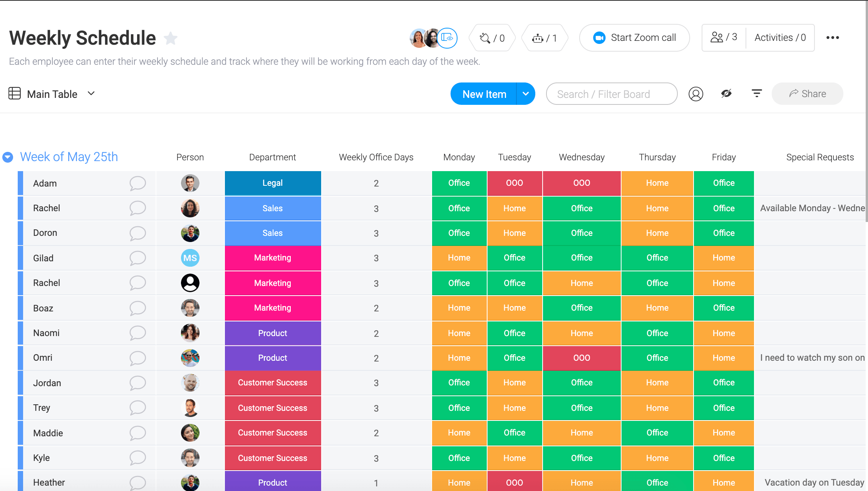This screenshot has height=491, width=868.
Task: Click the Zoom camera icon
Action: (599, 38)
